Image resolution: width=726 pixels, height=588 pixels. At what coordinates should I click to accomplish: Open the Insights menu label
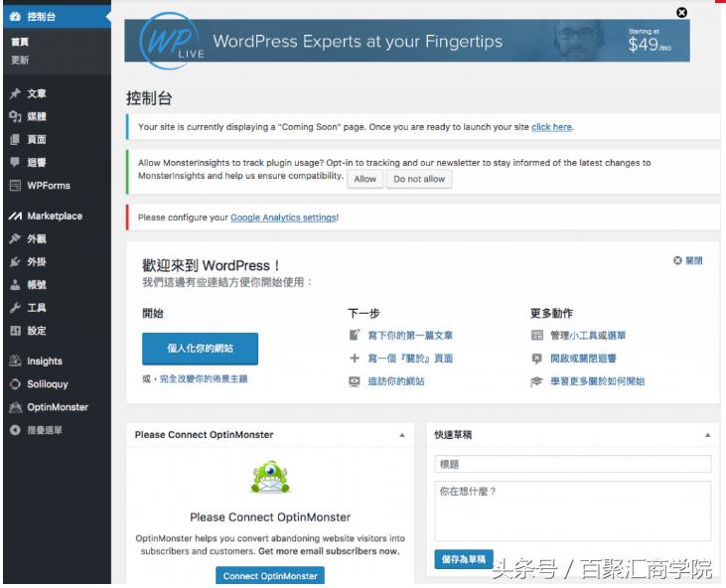pos(45,361)
